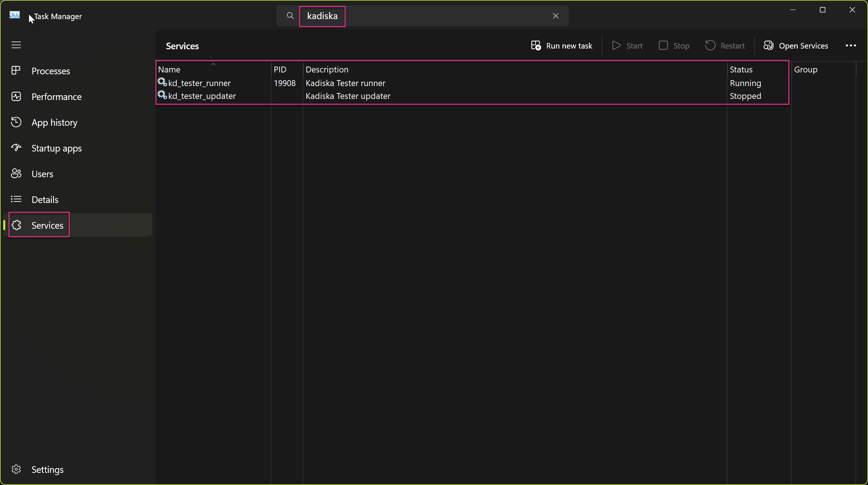Open the App history page

coord(78,122)
